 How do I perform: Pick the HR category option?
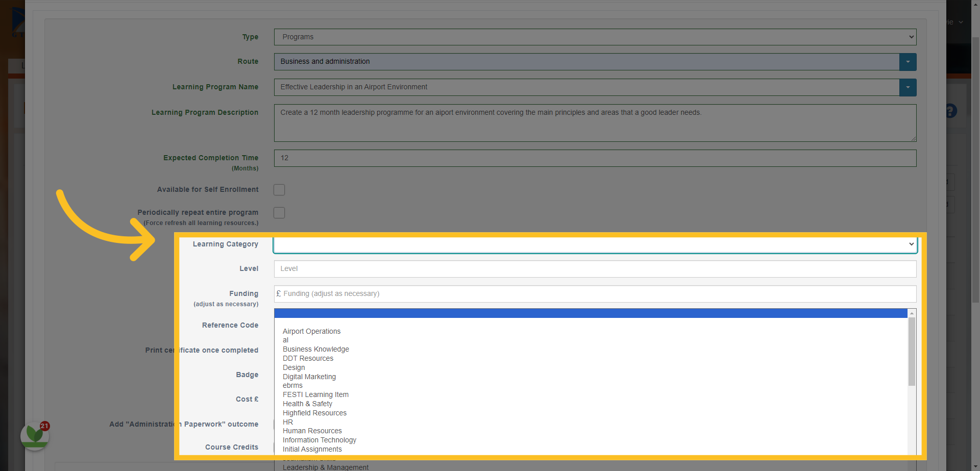click(x=288, y=423)
